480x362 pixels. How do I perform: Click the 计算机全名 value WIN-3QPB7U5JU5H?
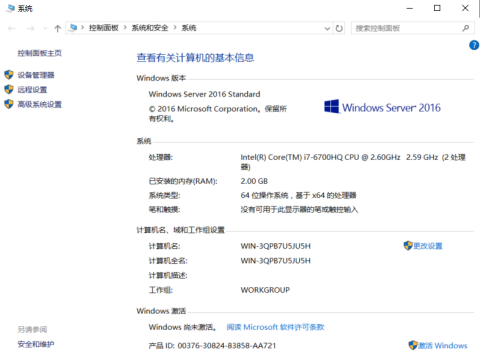coord(276,261)
